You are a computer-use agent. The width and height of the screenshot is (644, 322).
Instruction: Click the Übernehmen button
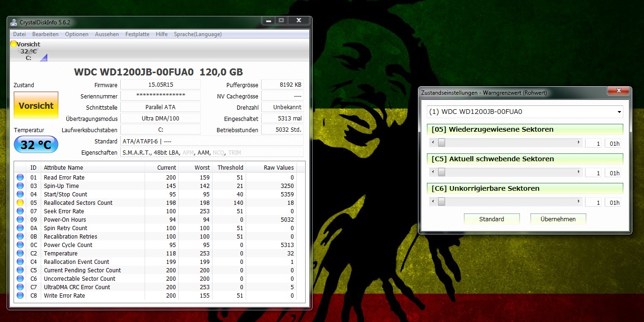tap(558, 219)
